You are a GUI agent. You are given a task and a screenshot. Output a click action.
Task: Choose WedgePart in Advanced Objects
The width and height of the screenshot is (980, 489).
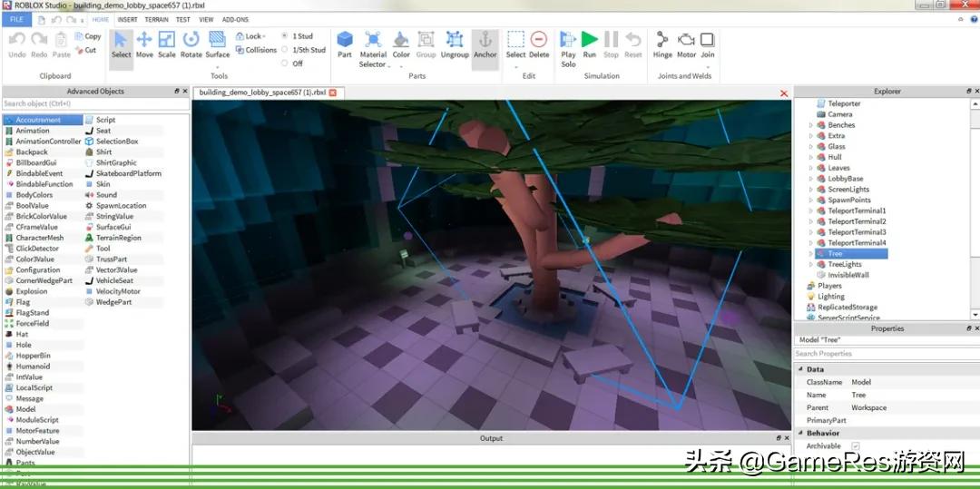[113, 301]
